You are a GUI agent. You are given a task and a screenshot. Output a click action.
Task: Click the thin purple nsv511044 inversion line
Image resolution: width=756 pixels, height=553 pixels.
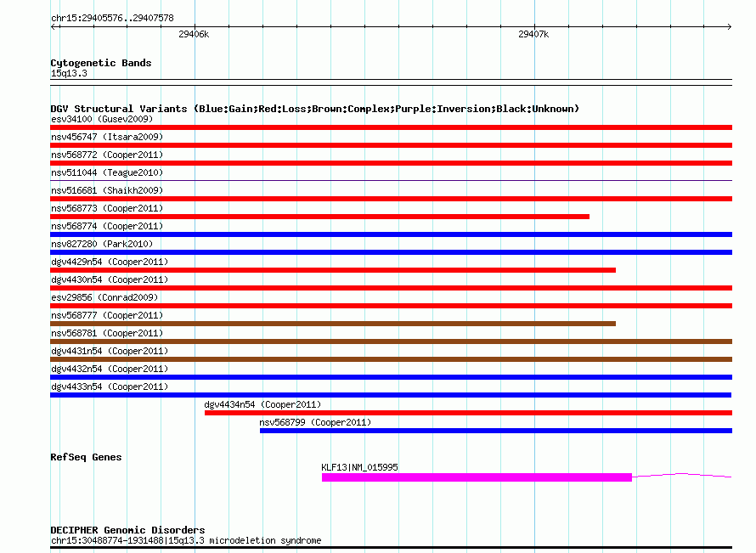click(391, 181)
